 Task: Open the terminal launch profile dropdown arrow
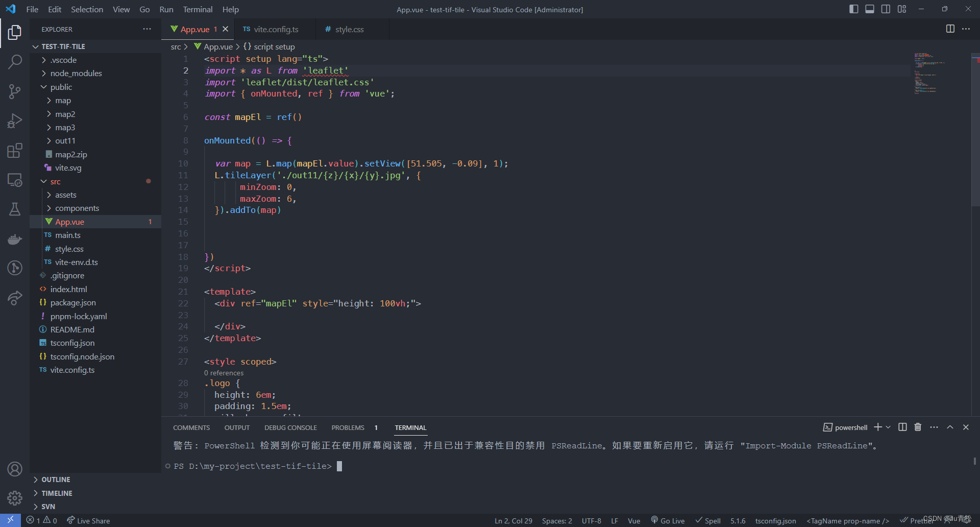tap(888, 427)
